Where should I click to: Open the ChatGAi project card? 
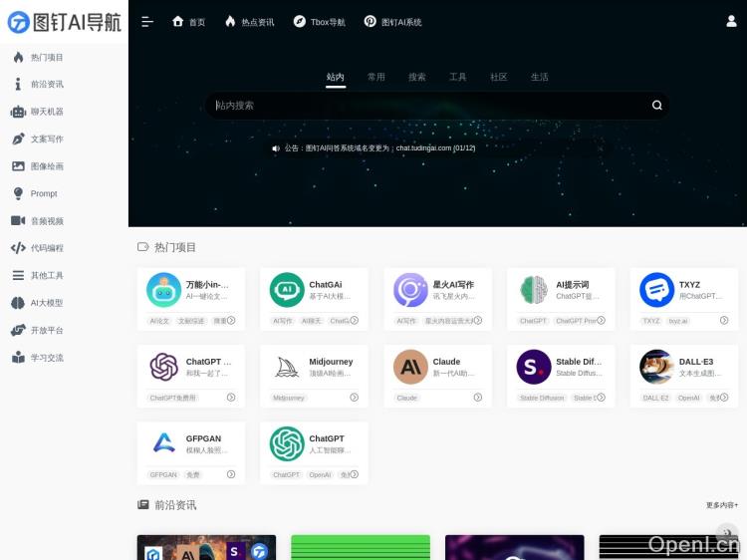pyautogui.click(x=315, y=299)
